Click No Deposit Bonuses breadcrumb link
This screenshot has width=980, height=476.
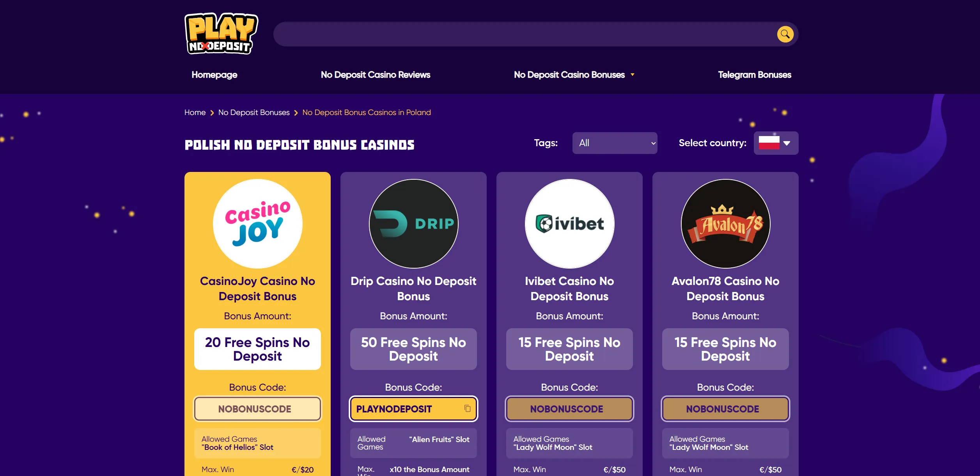254,113
